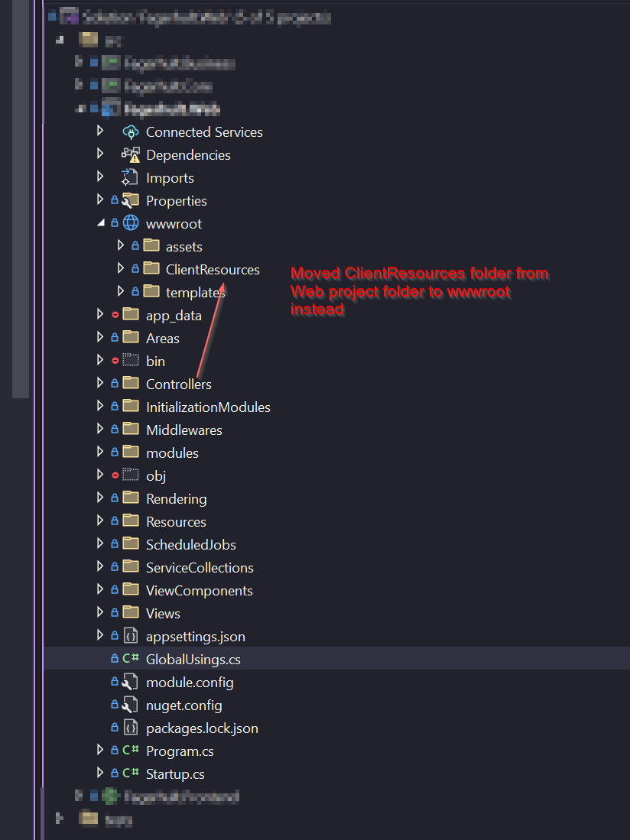Collapse the wwwroot folder node
The height and width of the screenshot is (840, 630).
(100, 224)
